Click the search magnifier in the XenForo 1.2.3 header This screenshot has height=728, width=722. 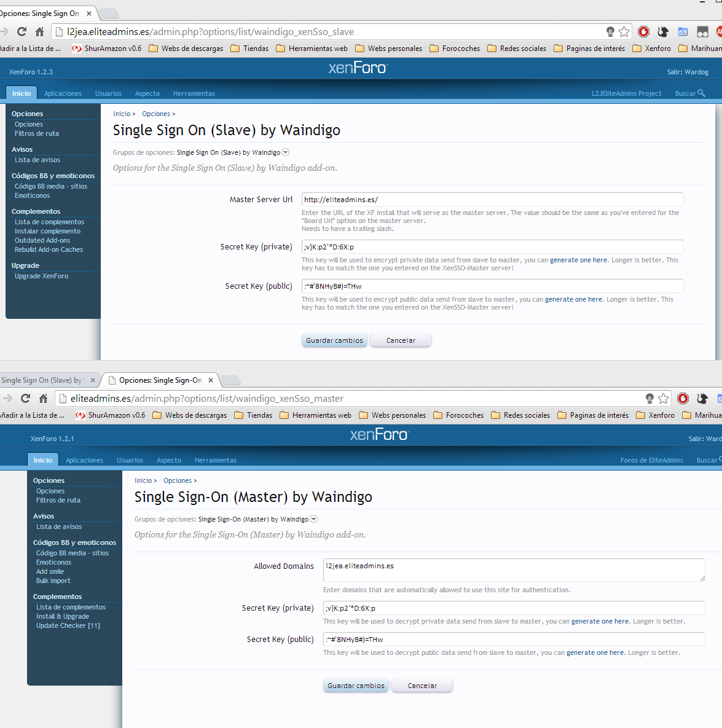coord(701,93)
